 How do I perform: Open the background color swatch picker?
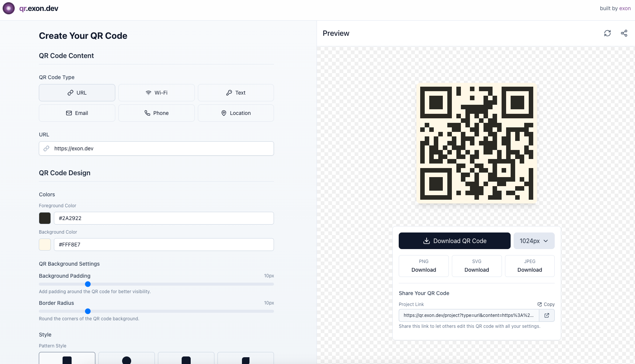(45, 245)
